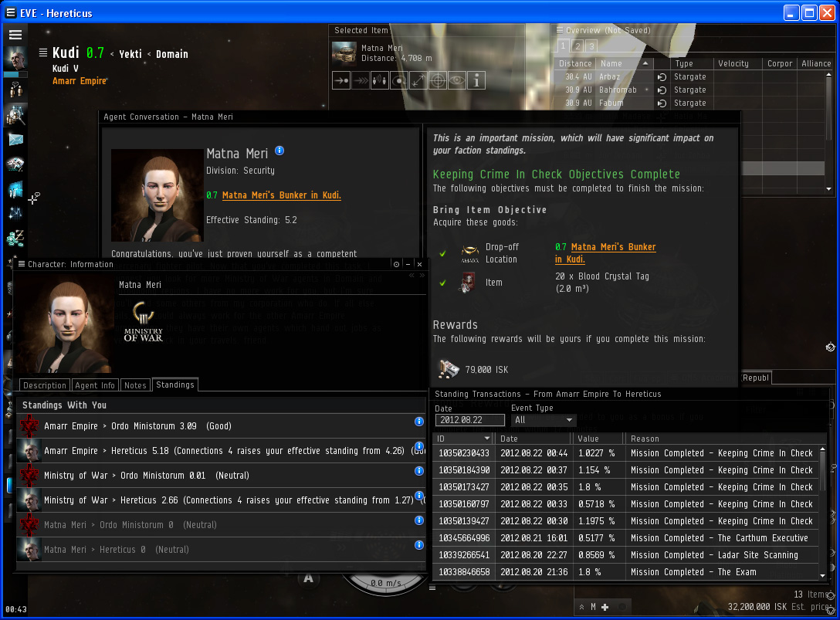Open People & Places sidebar icon
840x620 pixels.
(15, 90)
